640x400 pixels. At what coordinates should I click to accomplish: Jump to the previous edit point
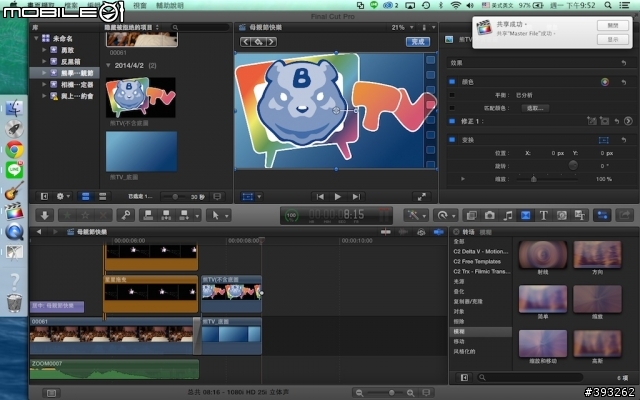click(x=320, y=197)
